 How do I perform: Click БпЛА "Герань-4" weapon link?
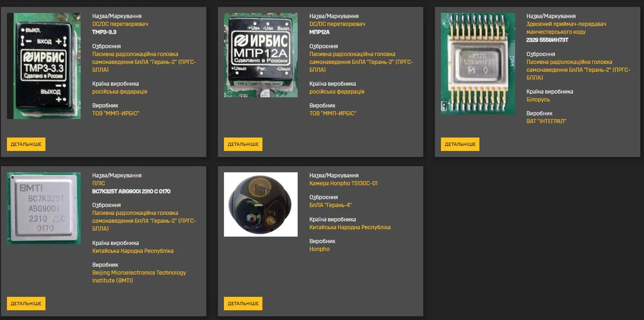click(x=331, y=205)
